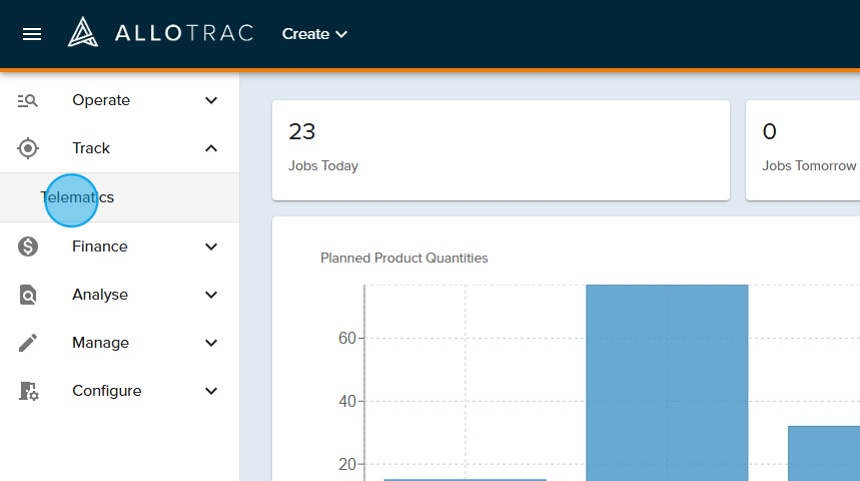Expand the Analyse section chevron
Screen dimensions: 860x481
pos(211,295)
